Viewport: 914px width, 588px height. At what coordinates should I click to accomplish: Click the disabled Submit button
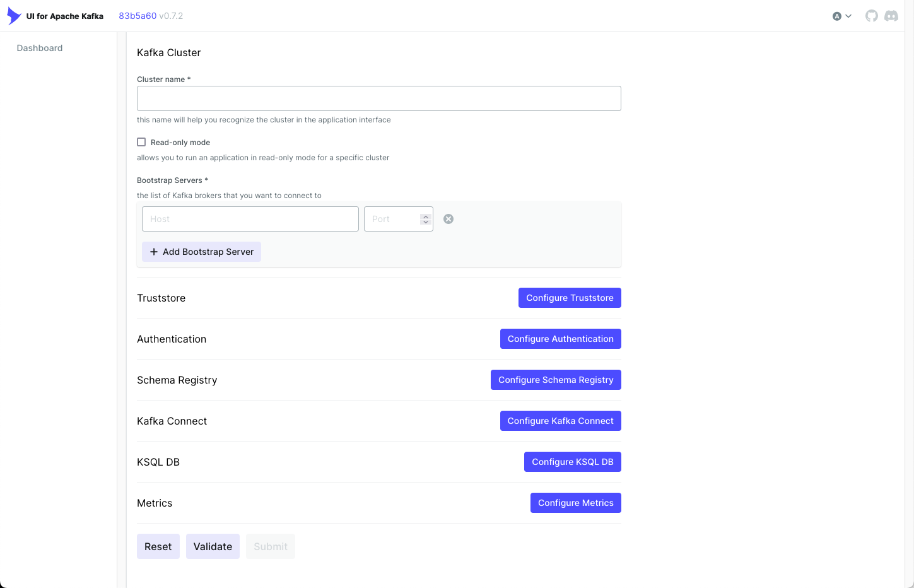point(271,546)
